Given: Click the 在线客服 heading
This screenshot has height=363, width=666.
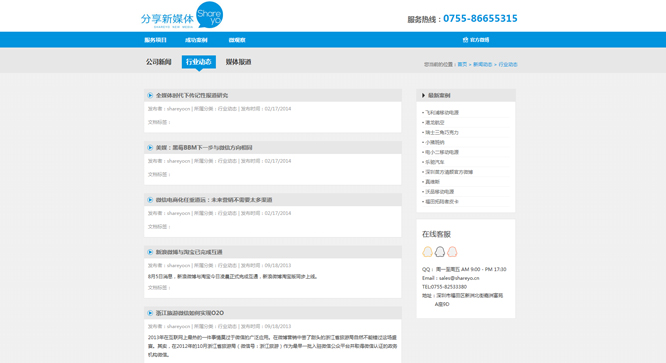Looking at the screenshot, I should click(x=436, y=234).
